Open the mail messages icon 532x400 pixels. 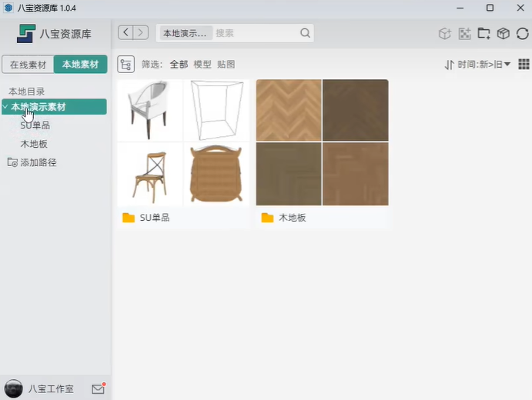point(98,388)
